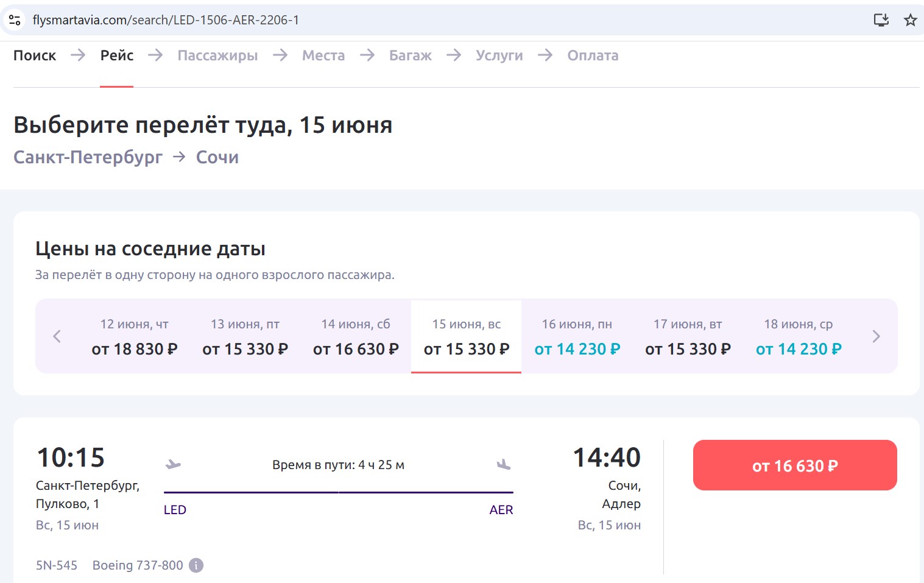Select 18 июня, ср date price
Screen dimensions: 924x583
pyautogui.click(x=798, y=336)
